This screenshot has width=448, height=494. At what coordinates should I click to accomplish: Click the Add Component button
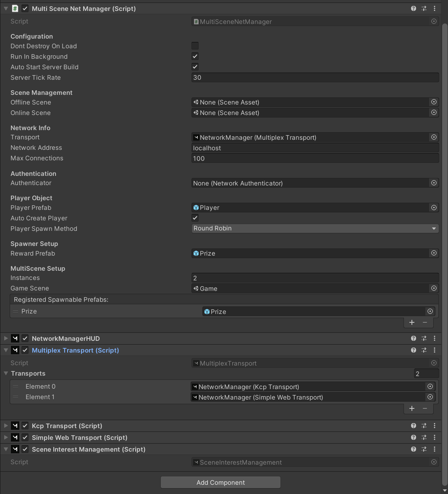tap(220, 482)
